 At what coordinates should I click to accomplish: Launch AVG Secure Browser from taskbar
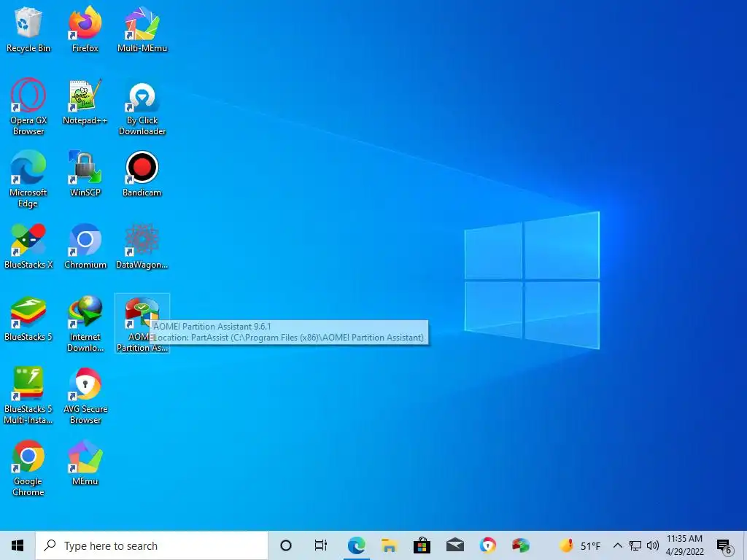[488, 545]
